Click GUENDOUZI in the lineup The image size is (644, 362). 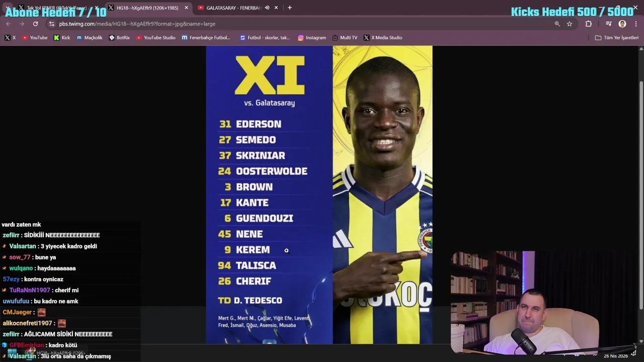click(x=265, y=218)
